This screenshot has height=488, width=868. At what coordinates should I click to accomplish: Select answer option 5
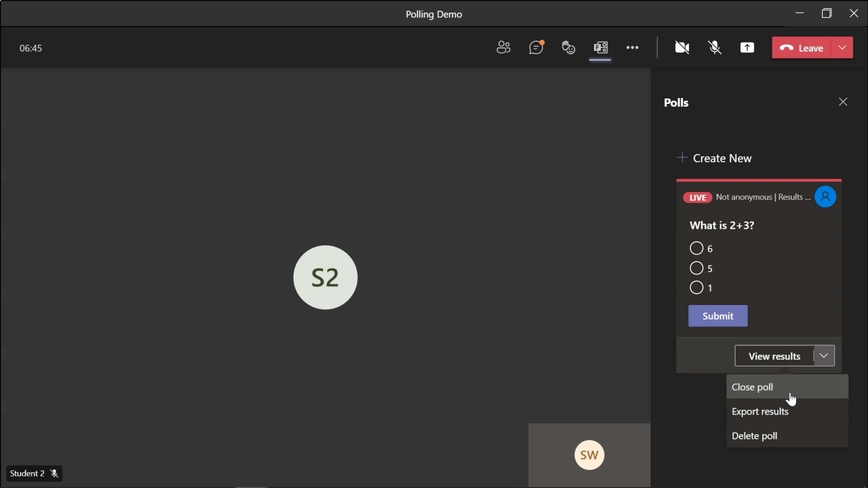pos(697,268)
